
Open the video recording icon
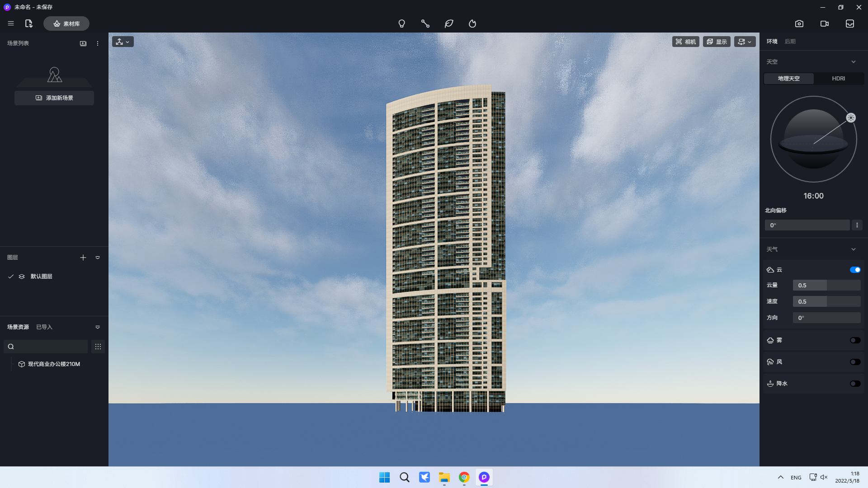pyautogui.click(x=825, y=23)
